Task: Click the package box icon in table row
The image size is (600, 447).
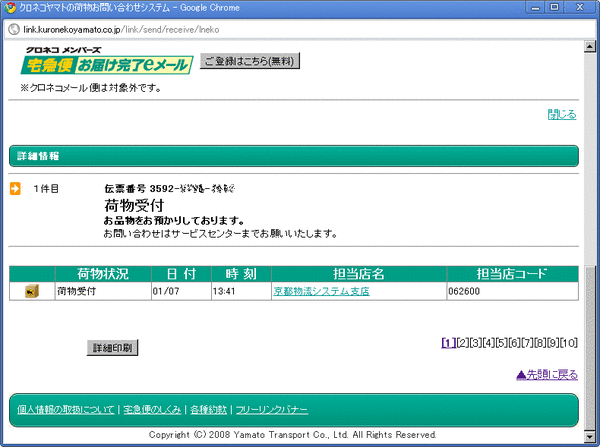Action: coord(32,291)
